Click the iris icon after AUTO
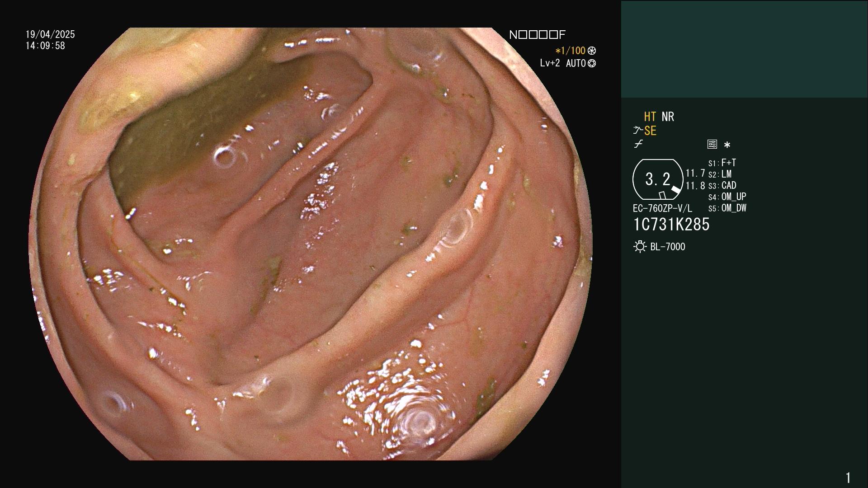 592,63
